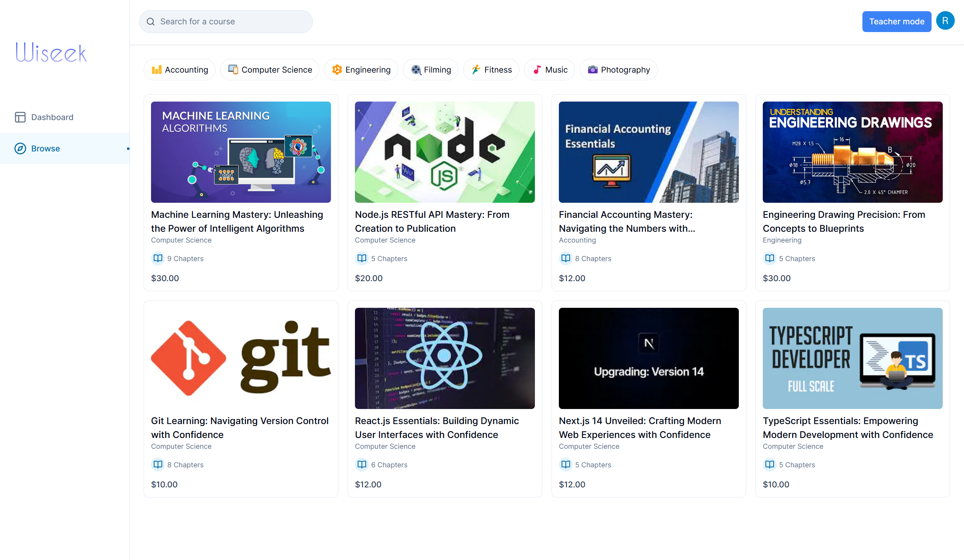Open the R user avatar
The width and height of the screenshot is (964, 560).
point(945,21)
